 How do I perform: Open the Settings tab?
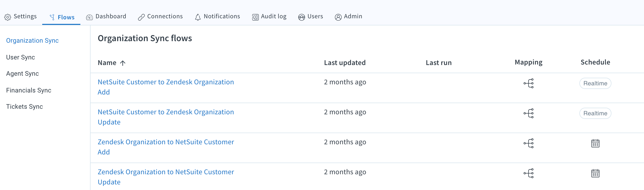tap(21, 17)
